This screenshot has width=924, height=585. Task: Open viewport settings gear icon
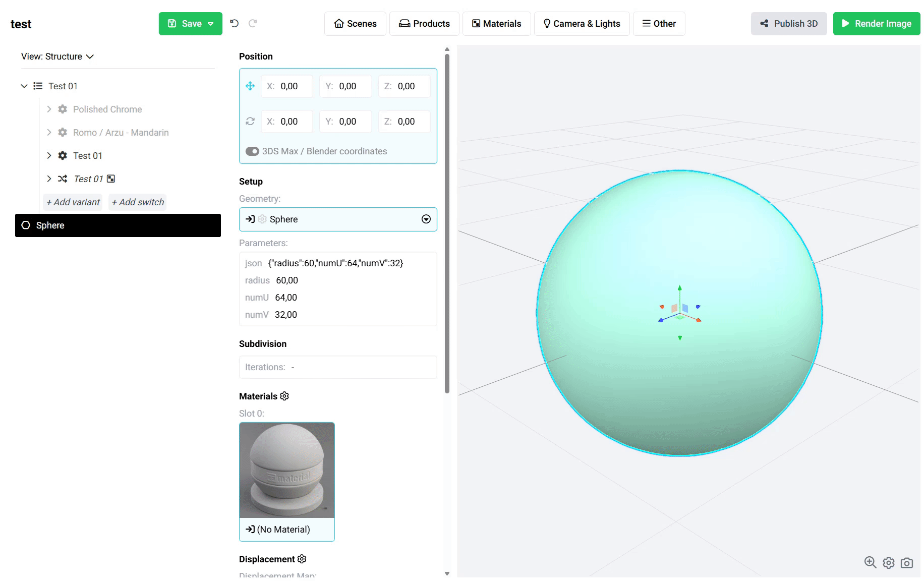coord(889,562)
